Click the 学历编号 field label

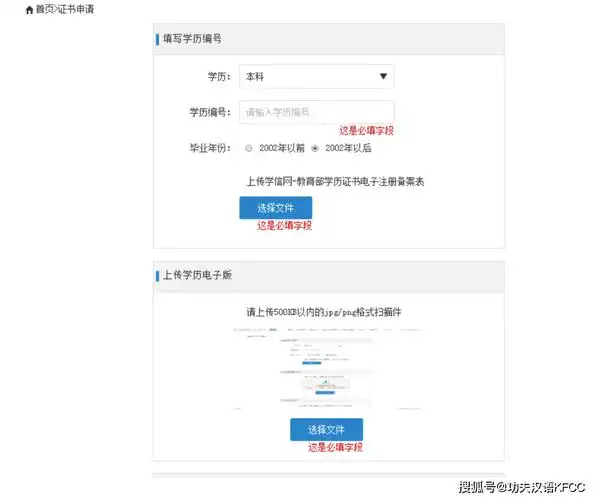pos(210,112)
